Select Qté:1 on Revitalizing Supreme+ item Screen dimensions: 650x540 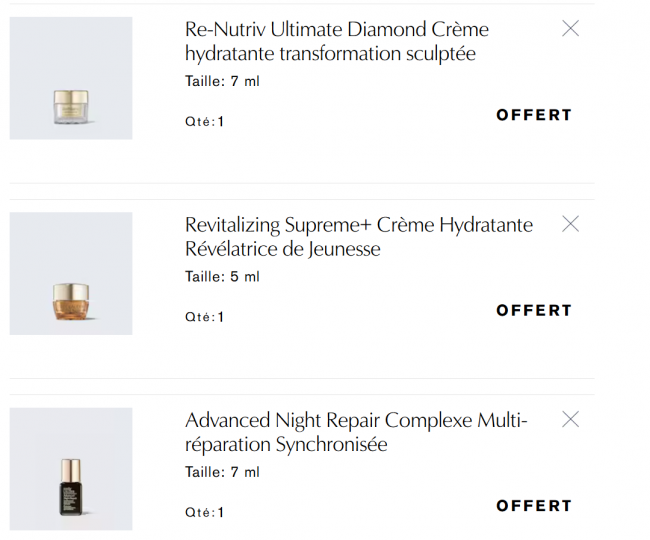[205, 317]
